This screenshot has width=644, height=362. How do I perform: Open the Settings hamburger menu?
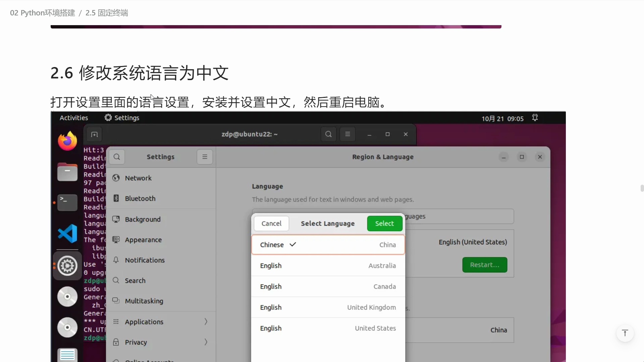(205, 157)
